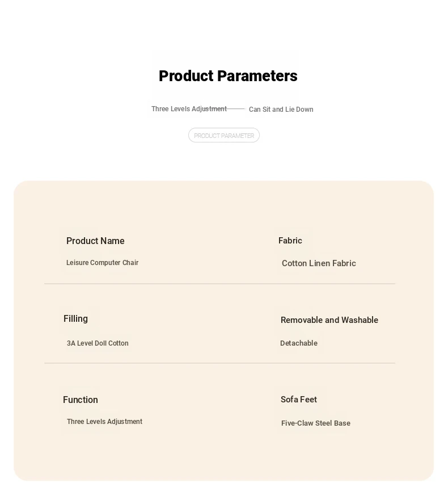The height and width of the screenshot is (500, 448).
Task: Select the Sofa Feet label
Action: (x=299, y=400)
